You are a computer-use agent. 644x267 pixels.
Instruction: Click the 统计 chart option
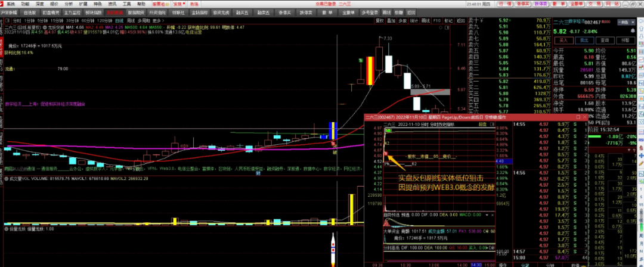point(414,21)
